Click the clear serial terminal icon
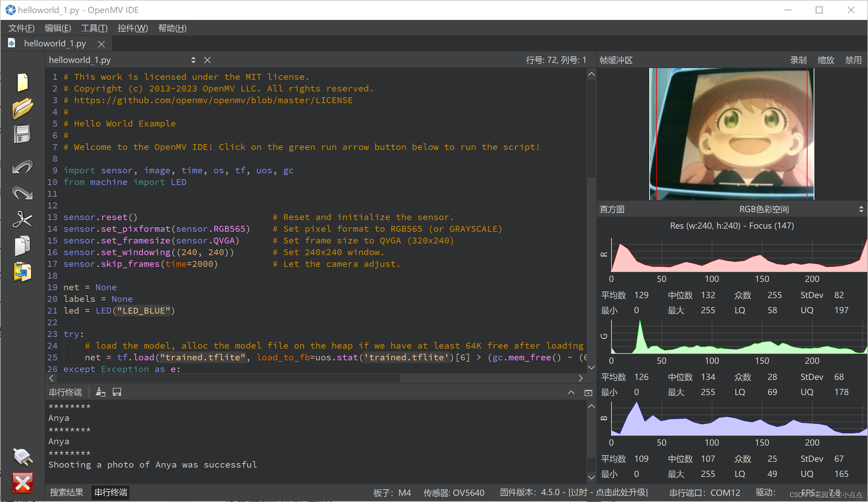 pyautogui.click(x=100, y=392)
